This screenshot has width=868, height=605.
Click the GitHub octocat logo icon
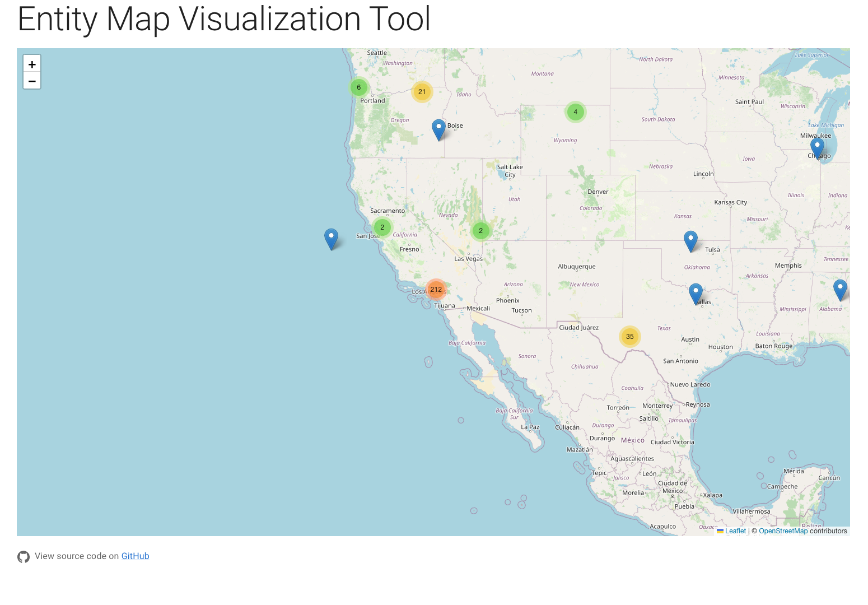(24, 557)
